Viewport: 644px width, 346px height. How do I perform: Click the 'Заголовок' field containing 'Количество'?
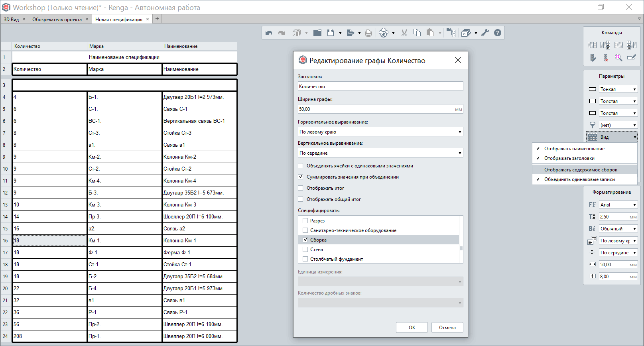click(380, 86)
